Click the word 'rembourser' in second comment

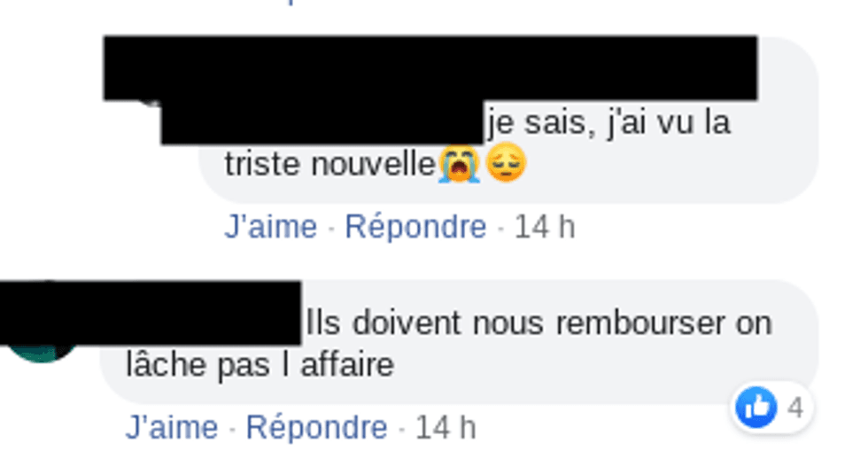(x=639, y=323)
